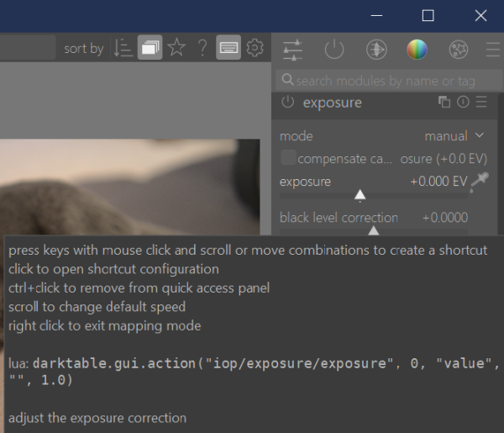Focus the search modules by name field
Viewport: 504px width, 433px height.
(389, 81)
